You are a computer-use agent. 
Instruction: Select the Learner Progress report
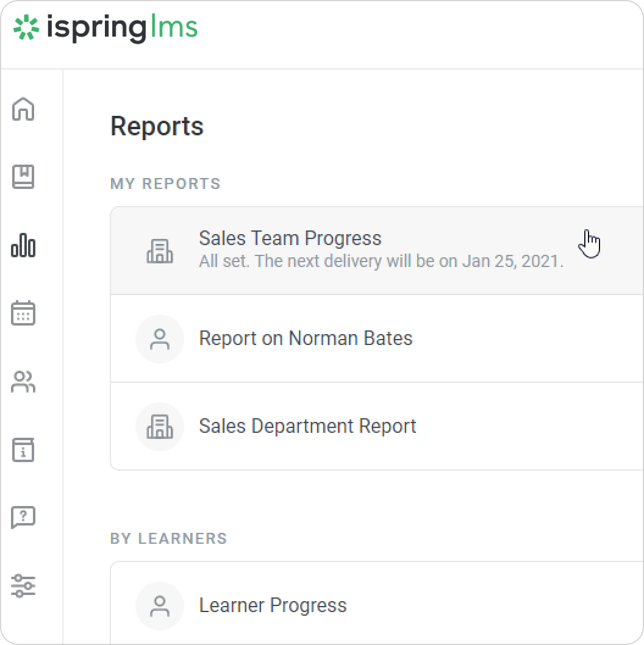(x=273, y=605)
